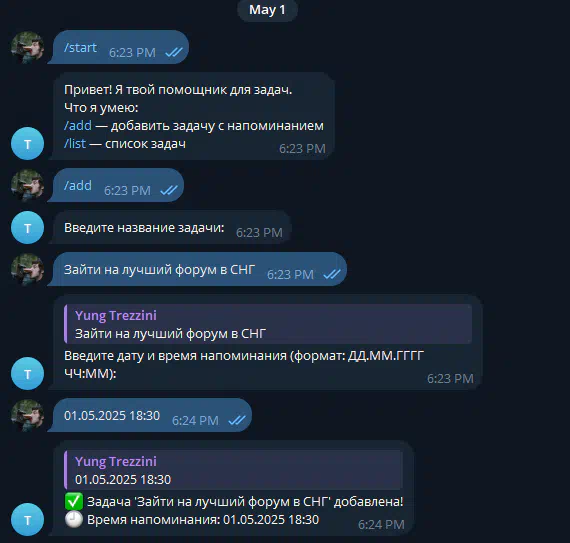Click the bot avatar next to greeting message
Screen dimensions: 570x543
[x=28, y=144]
